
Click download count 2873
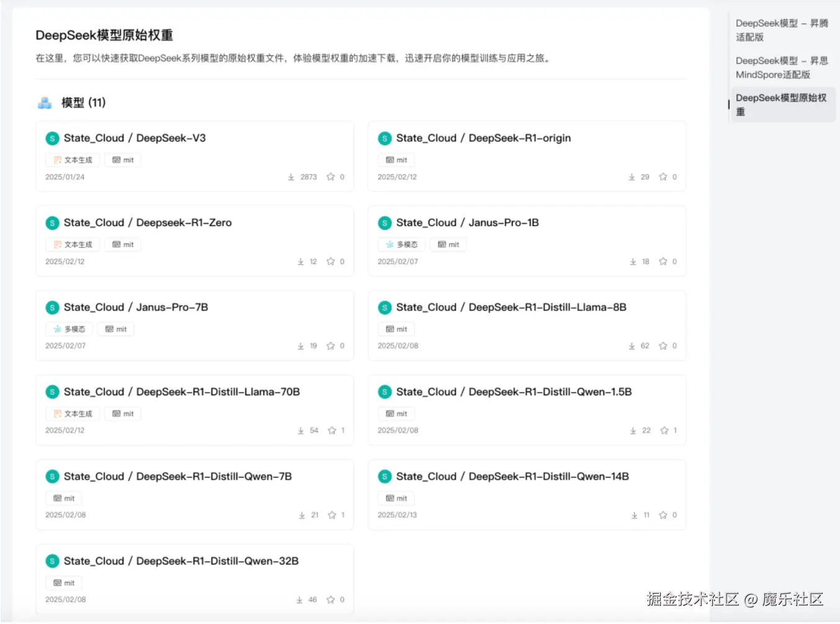point(309,177)
